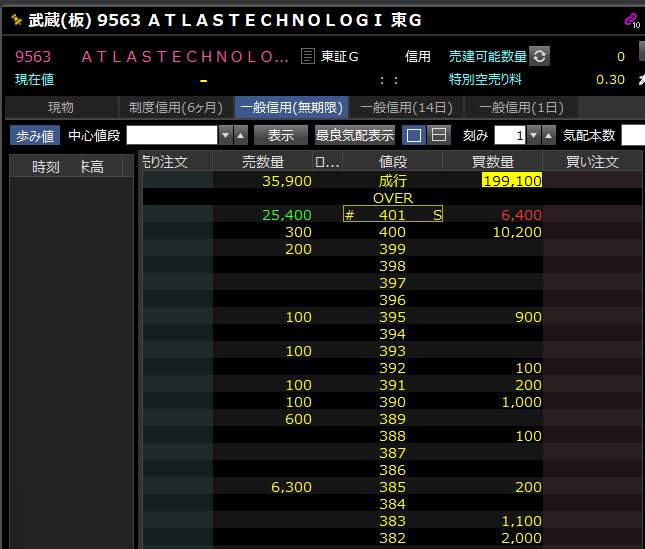This screenshot has height=549, width=645.
Task: Click buy quantity 10,200
Action: (517, 232)
